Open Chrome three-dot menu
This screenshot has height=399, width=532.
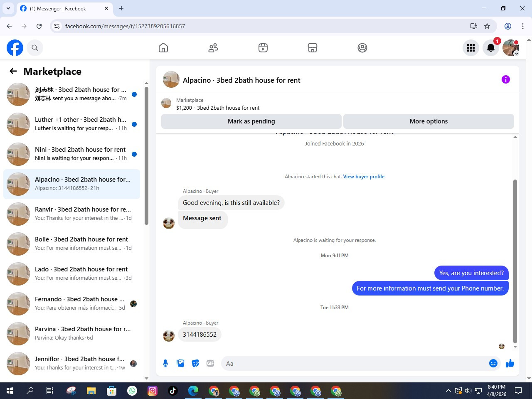click(523, 26)
